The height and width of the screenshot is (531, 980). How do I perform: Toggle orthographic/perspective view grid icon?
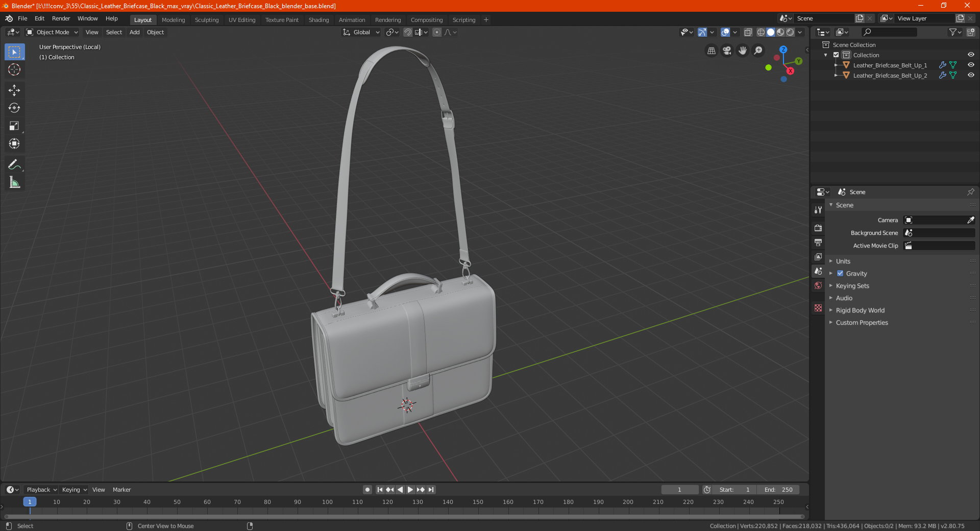click(x=711, y=51)
